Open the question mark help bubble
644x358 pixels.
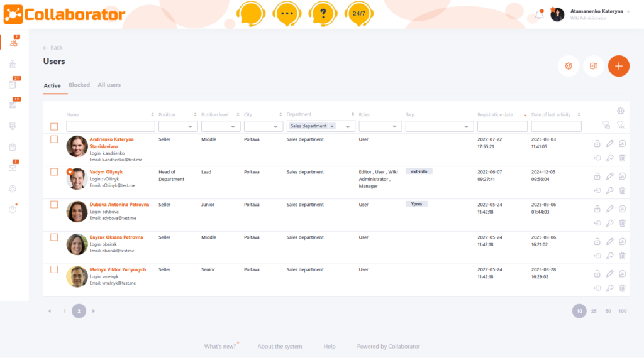tap(323, 14)
